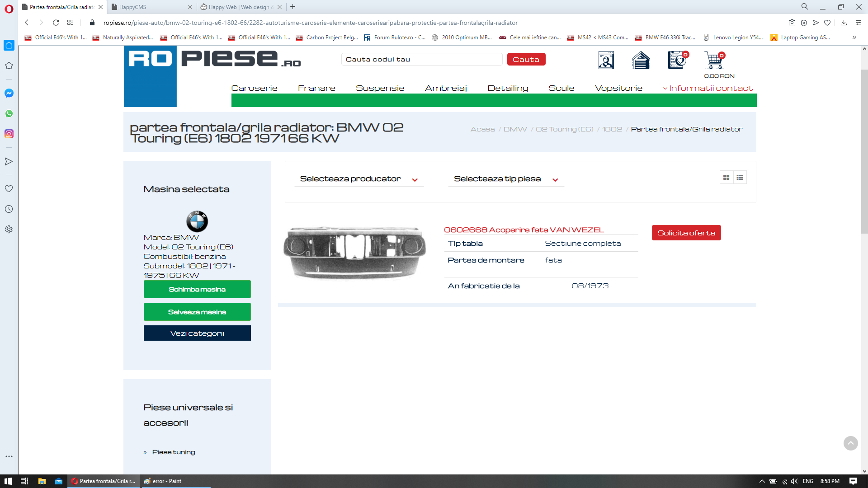Open Windows Start menu

[x=8, y=481]
